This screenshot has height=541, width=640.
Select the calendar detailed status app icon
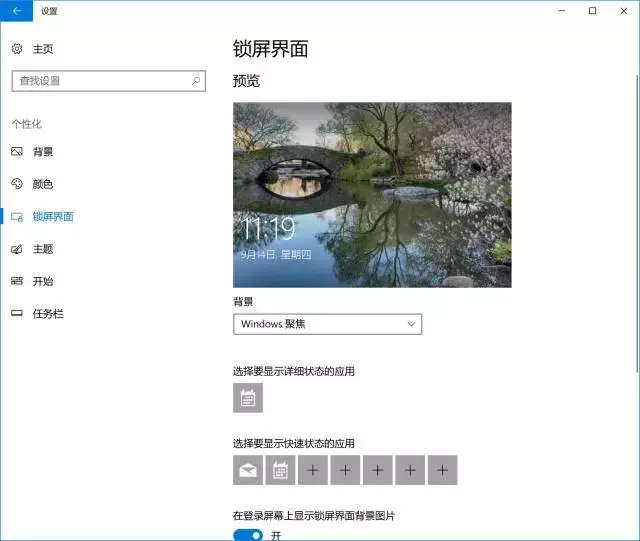tap(248, 398)
